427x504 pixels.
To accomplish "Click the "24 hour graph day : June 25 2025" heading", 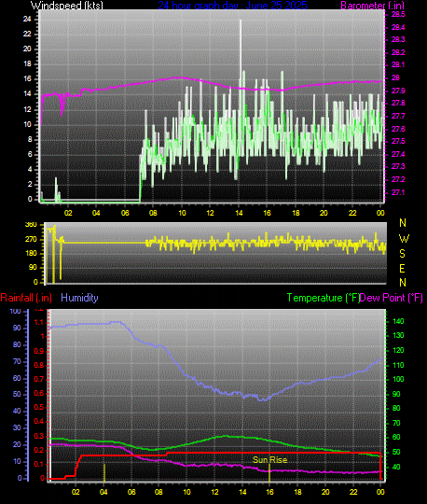I will 232,6.
